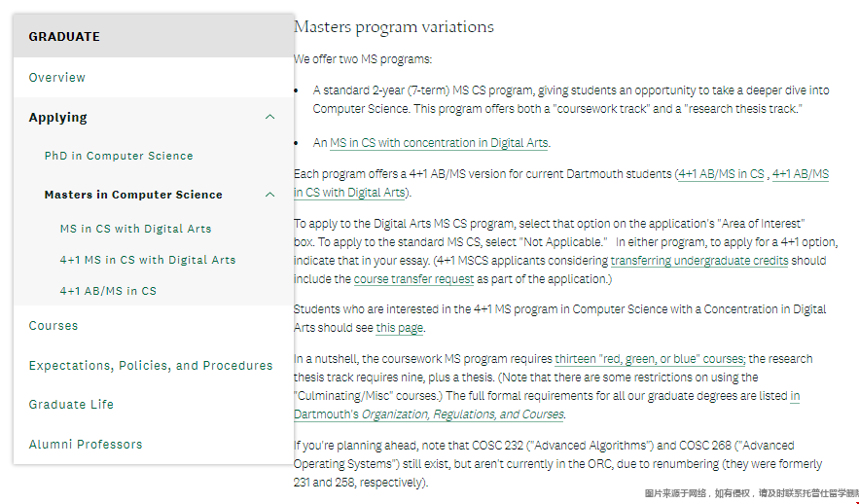859x504 pixels.
Task: Open Alumni Professors page
Action: [x=86, y=445]
